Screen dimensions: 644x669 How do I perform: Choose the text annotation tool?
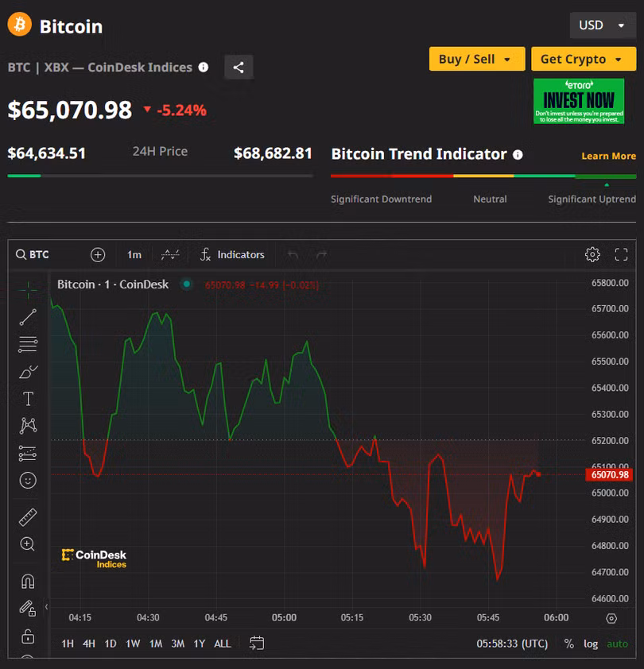pyautogui.click(x=28, y=399)
